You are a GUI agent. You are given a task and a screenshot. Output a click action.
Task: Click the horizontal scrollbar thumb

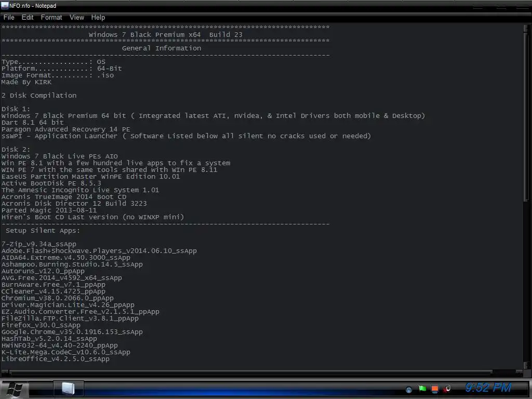251,373
